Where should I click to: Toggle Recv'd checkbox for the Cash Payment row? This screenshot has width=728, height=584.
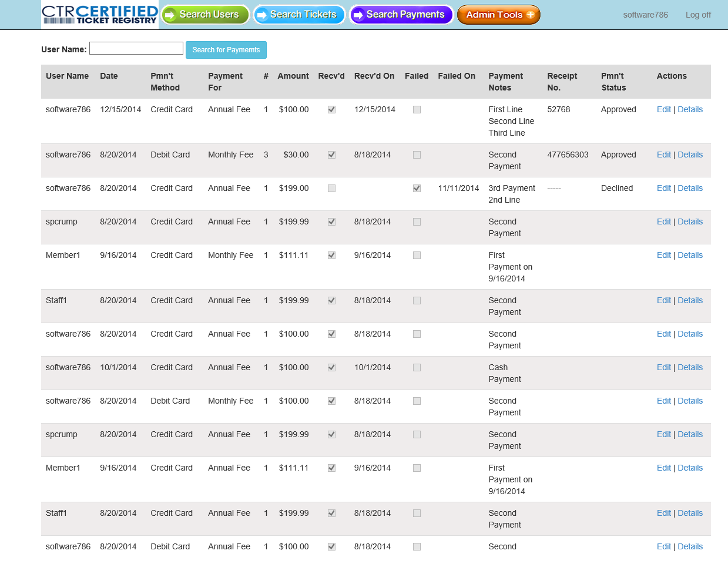click(x=331, y=368)
